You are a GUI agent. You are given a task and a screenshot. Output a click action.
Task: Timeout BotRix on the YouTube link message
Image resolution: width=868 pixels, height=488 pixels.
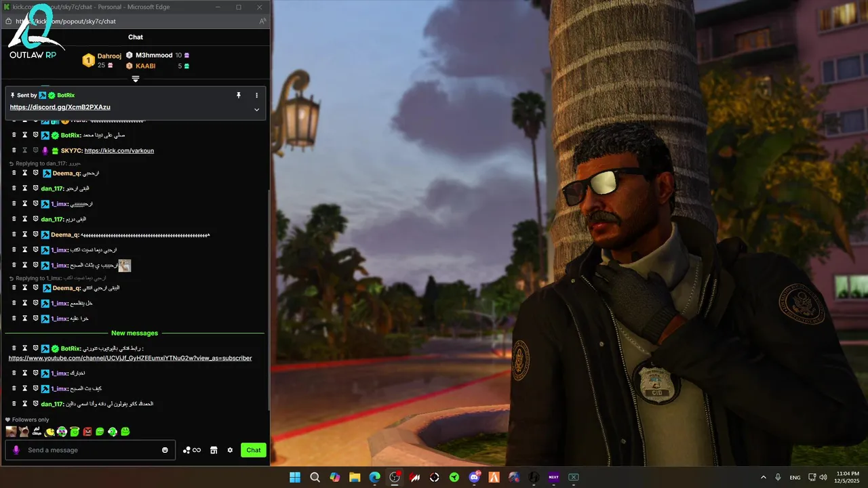click(x=24, y=348)
